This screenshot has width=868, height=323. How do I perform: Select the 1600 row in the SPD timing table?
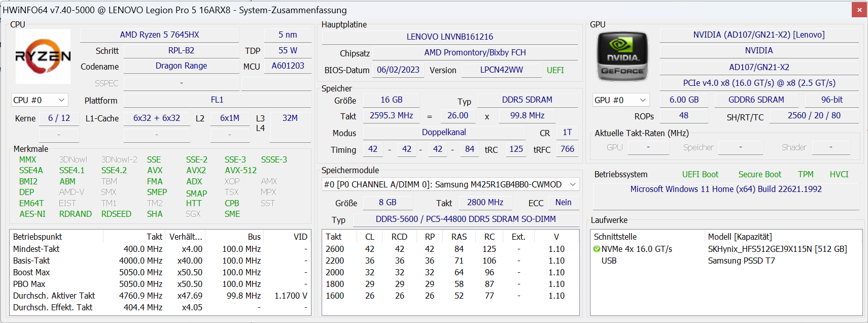point(450,296)
